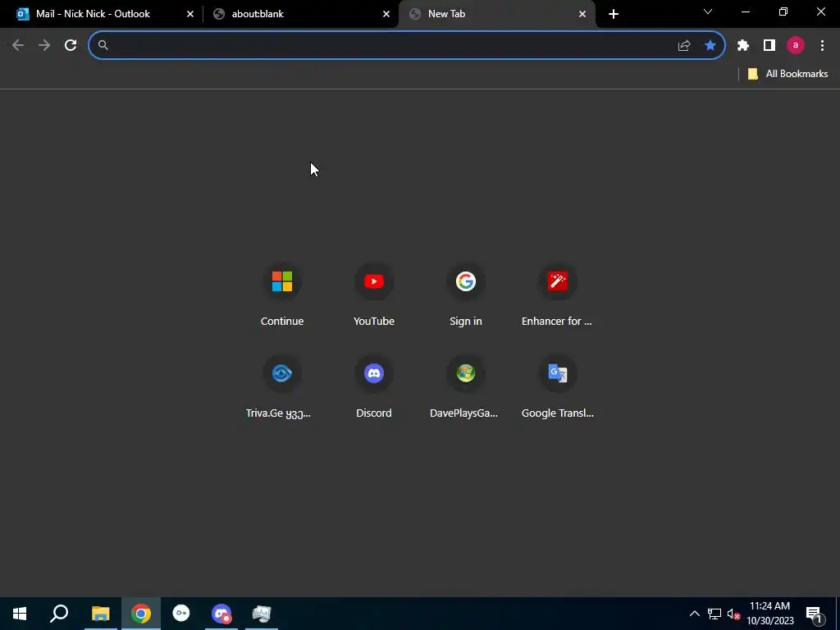Restore down the Chrome window
Viewport: 840px width, 630px height.
783,11
